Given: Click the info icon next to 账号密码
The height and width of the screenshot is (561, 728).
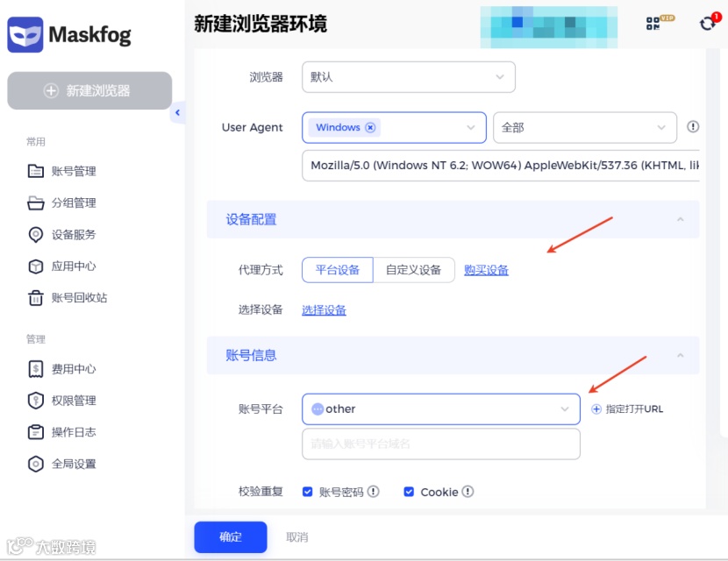Looking at the screenshot, I should tap(374, 492).
